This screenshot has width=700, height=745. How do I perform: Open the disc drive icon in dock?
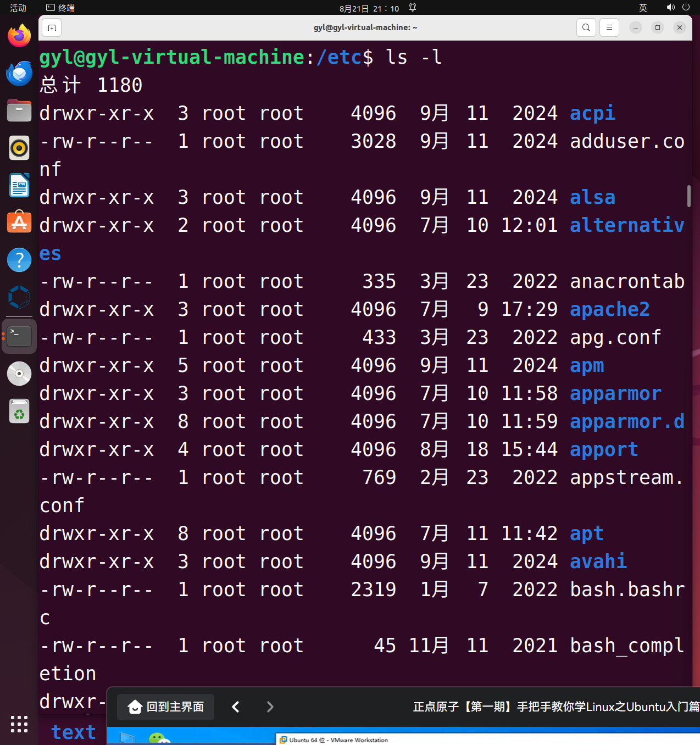[19, 374]
